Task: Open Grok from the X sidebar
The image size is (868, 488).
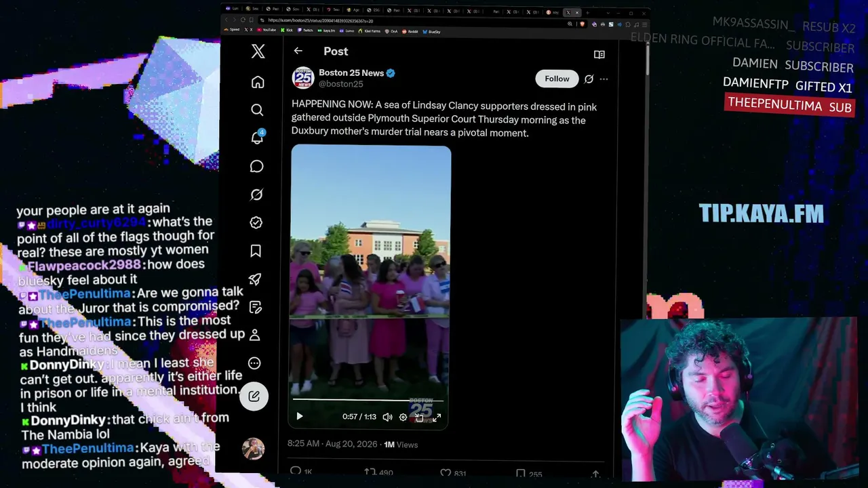Action: [256, 195]
